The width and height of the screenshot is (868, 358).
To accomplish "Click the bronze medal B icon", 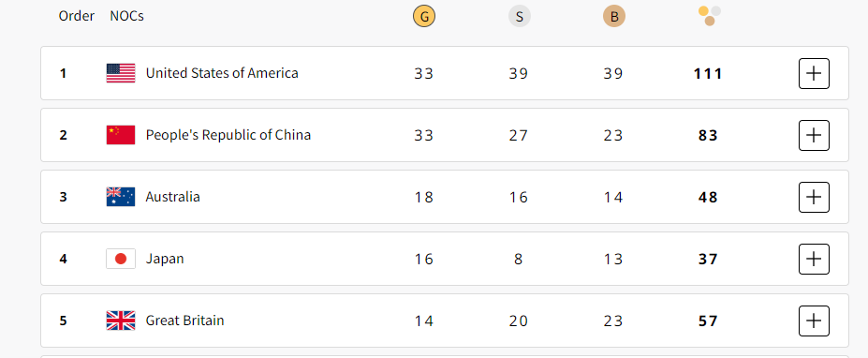I will [x=614, y=17].
